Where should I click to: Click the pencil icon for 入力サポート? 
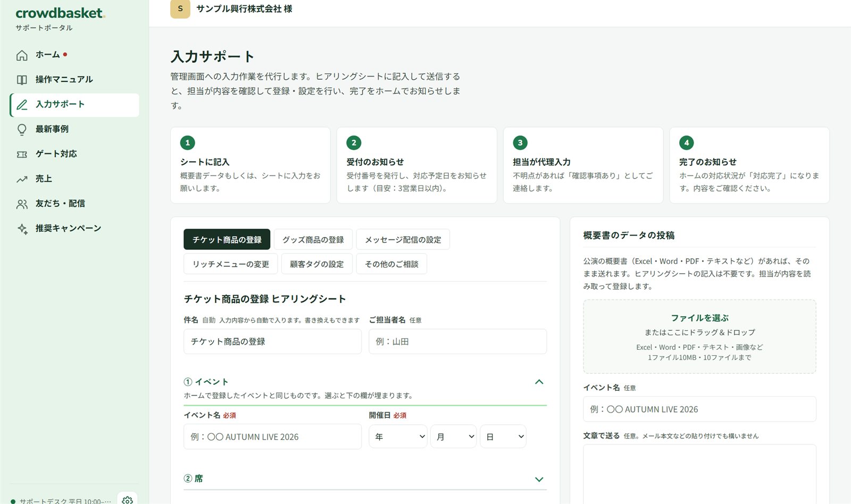pyautogui.click(x=22, y=105)
